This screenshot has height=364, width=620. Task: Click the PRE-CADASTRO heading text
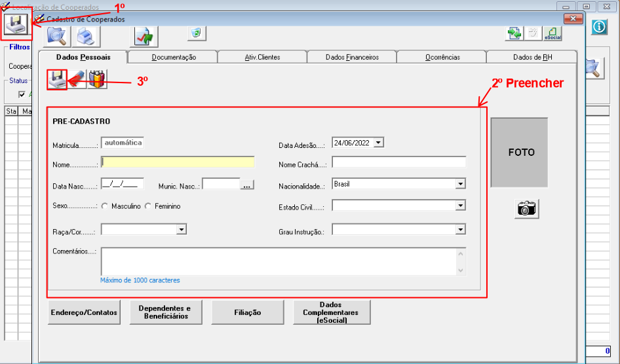(x=81, y=121)
